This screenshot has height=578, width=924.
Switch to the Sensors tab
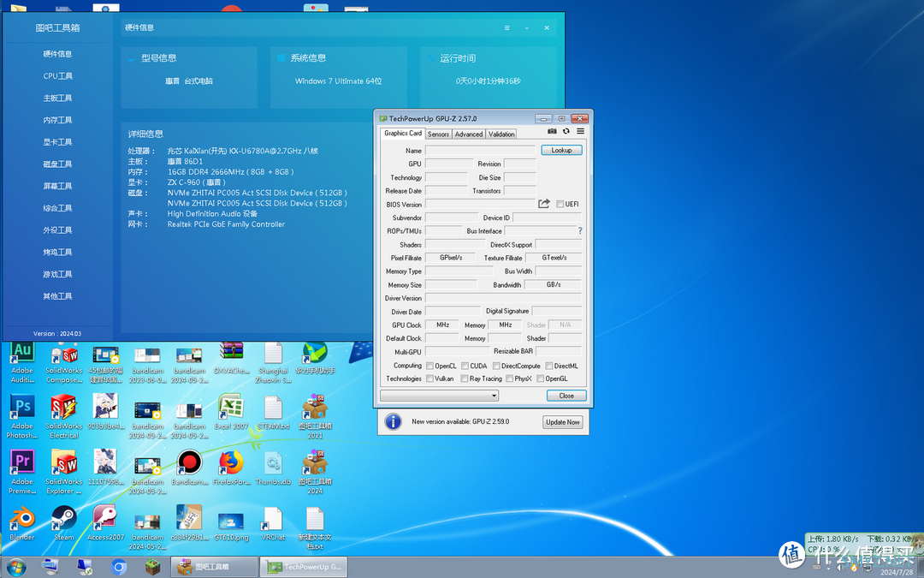pyautogui.click(x=438, y=134)
